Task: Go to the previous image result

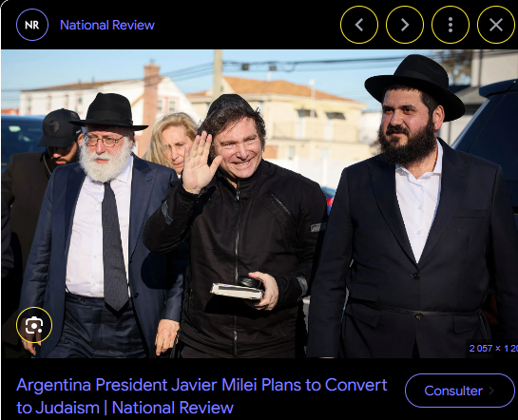Action: click(359, 25)
